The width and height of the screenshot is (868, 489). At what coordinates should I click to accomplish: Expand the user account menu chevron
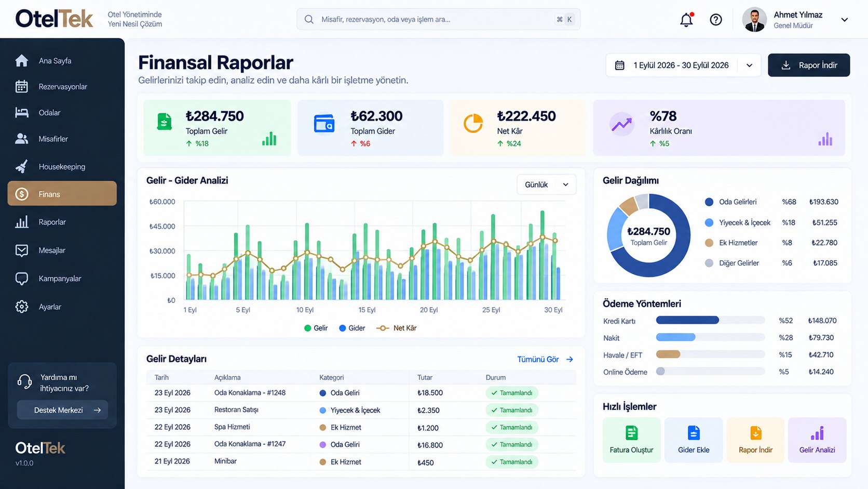pos(845,20)
